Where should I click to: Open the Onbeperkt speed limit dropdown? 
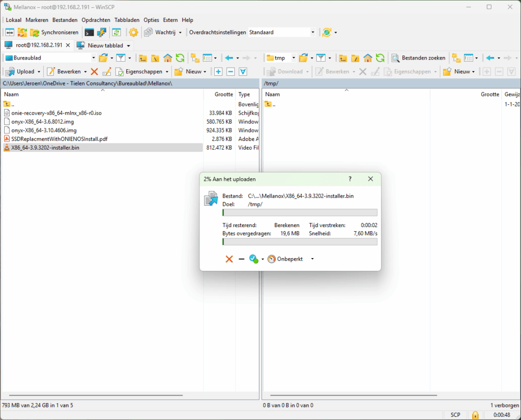point(312,259)
